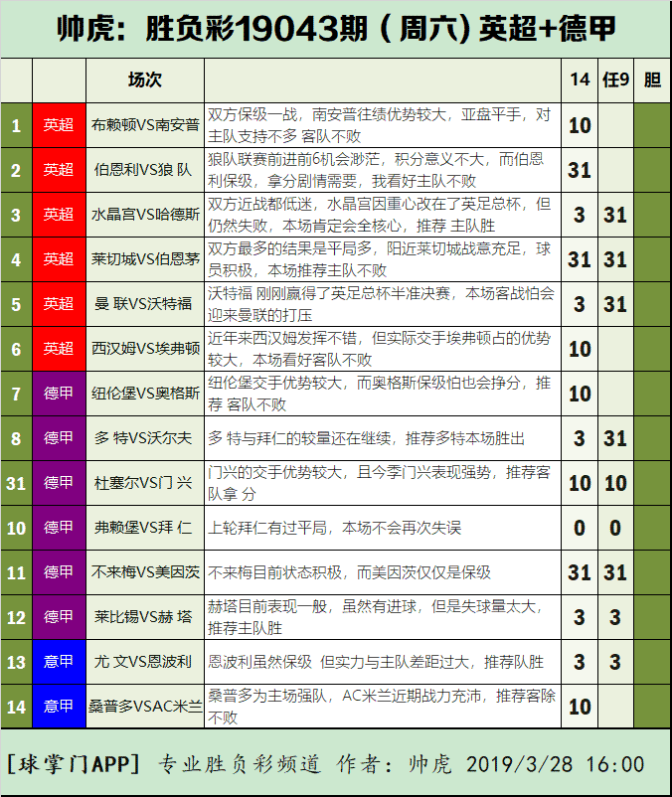Click the purple 德甲 cell in row 7
Image resolution: width=672 pixels, height=797 pixels.
pyautogui.click(x=59, y=394)
